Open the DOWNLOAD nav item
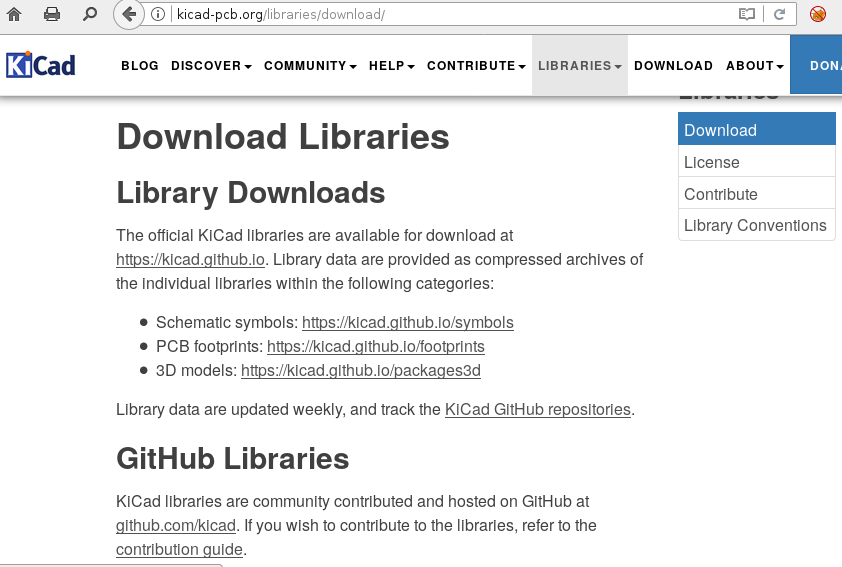Viewport: 842px width, 567px height. click(673, 66)
